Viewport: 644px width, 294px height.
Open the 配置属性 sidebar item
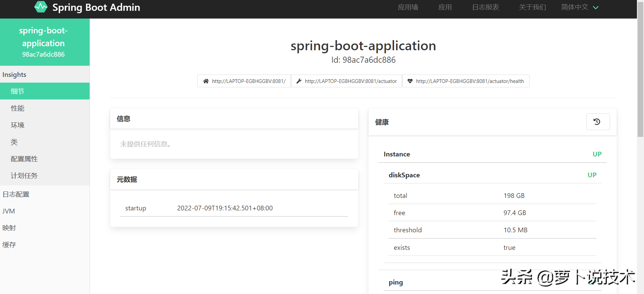point(45,159)
